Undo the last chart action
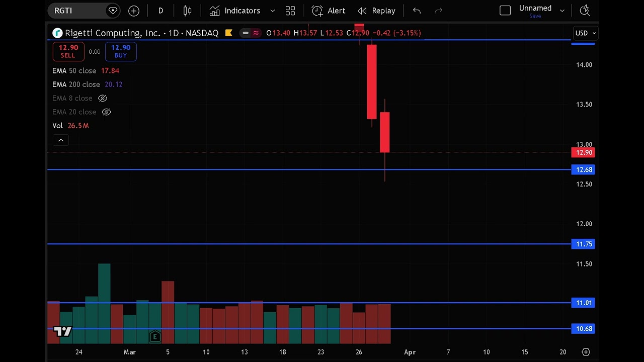This screenshot has height=362, width=644. coord(417,11)
